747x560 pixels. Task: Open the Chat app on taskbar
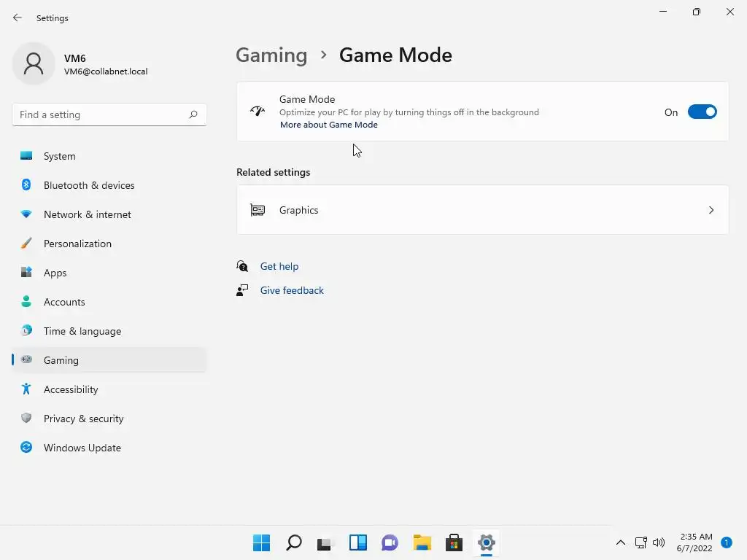pyautogui.click(x=390, y=542)
